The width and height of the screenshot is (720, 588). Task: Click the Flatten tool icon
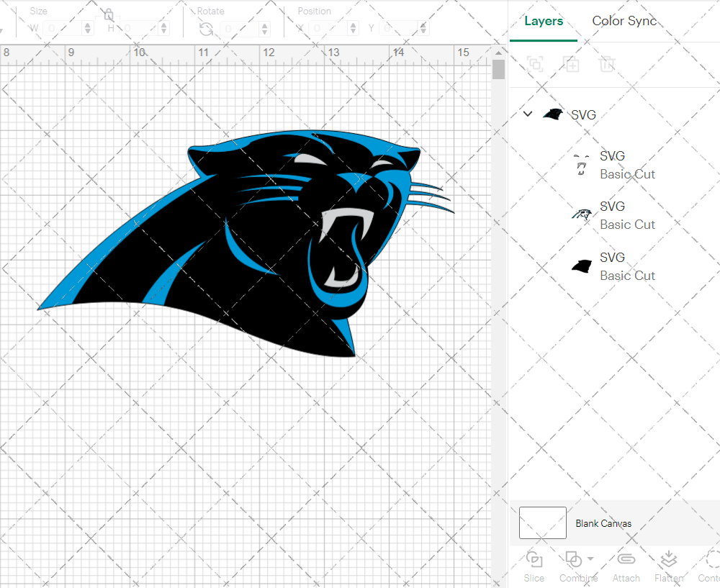[x=668, y=560]
